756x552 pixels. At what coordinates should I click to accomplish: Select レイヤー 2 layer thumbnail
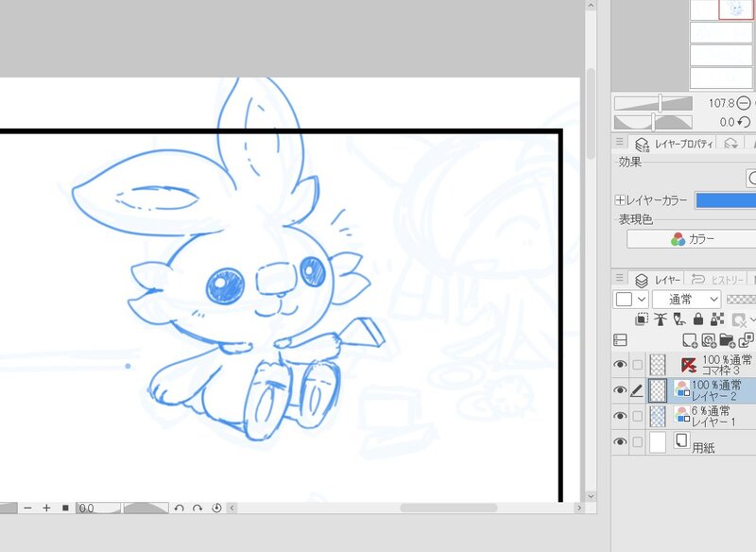click(x=658, y=390)
